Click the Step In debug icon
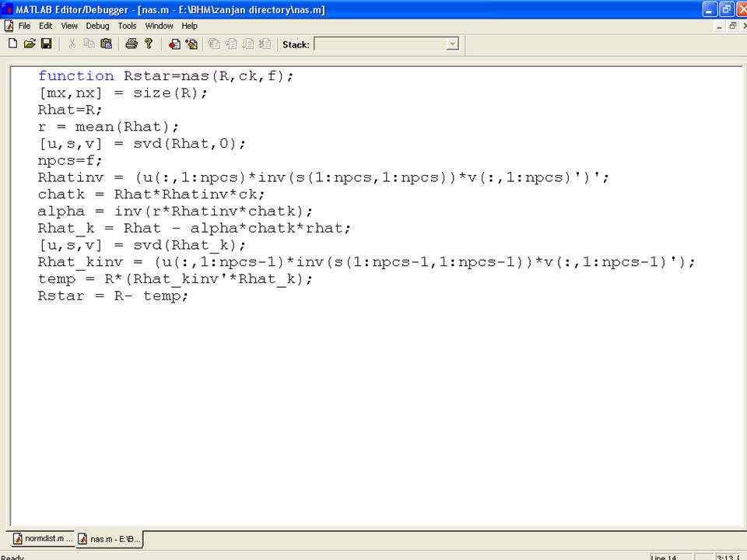The width and height of the screenshot is (747, 560). click(214, 44)
